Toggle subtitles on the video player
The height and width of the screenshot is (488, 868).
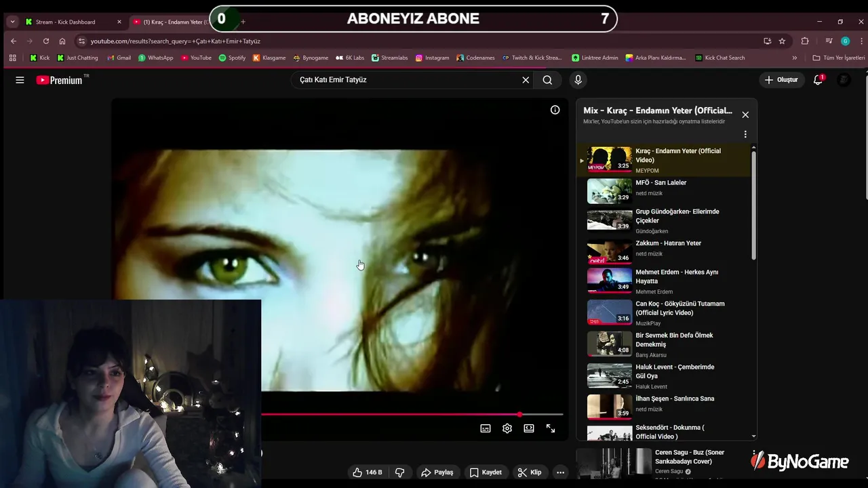coord(486,428)
